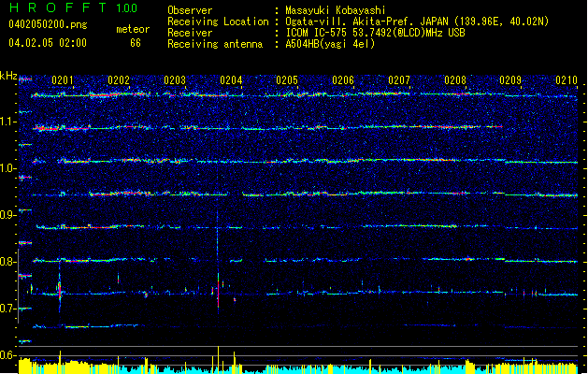588x374 pixels.
Task: Click the 0207 time marker
Action: (399, 80)
